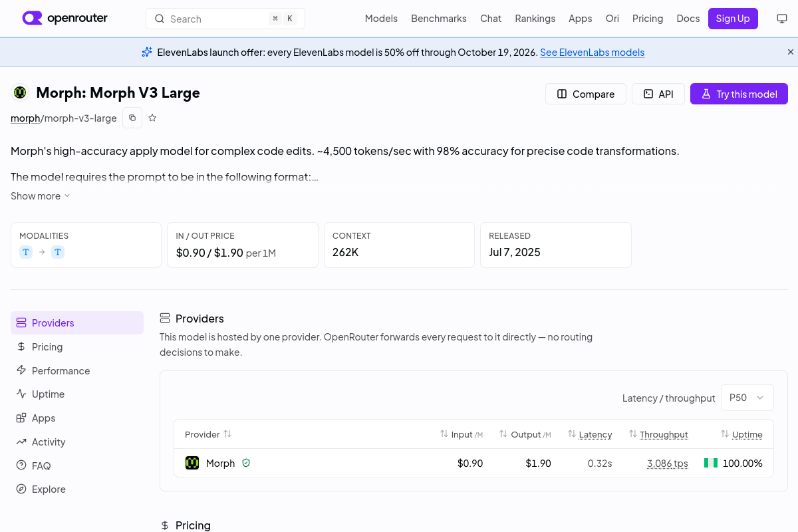Click the Morph model avatar icon
The width and height of the screenshot is (798, 532).
tap(20, 92)
